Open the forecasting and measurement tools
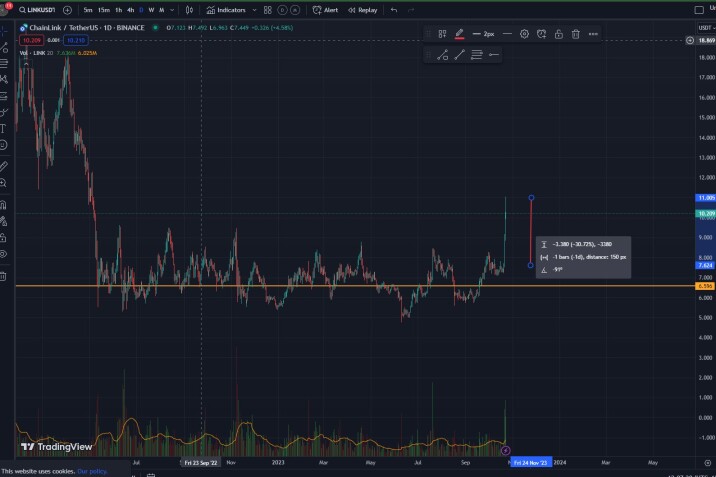Viewport: 716px width, 477px height. pos(4,96)
